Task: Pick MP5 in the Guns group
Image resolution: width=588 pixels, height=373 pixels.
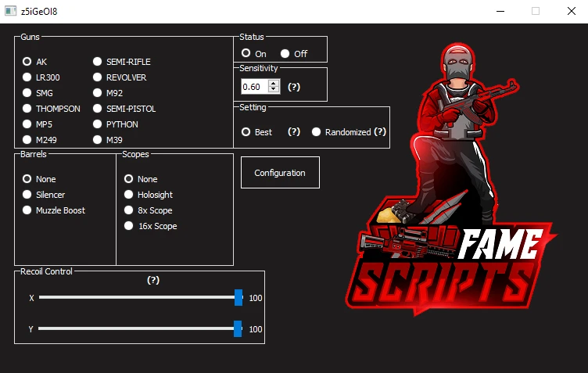Action: tap(37, 124)
